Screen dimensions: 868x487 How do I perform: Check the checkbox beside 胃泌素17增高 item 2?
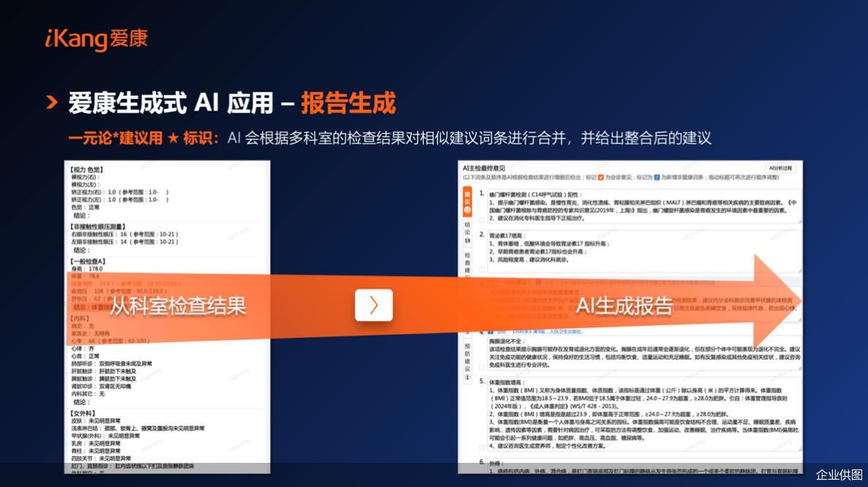(x=482, y=267)
